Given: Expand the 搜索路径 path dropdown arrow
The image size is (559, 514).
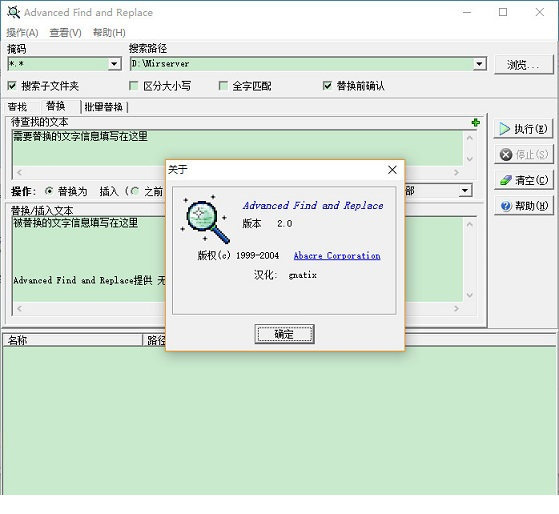Looking at the screenshot, I should click(479, 64).
